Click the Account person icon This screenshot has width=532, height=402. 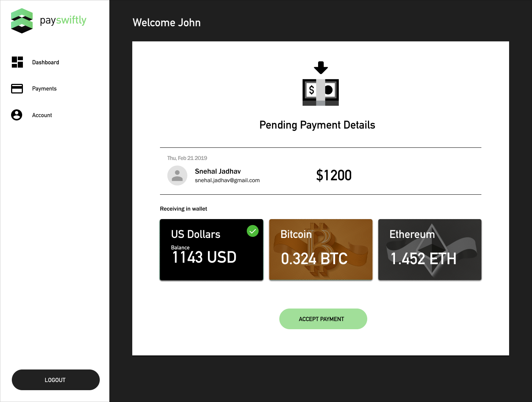17,115
